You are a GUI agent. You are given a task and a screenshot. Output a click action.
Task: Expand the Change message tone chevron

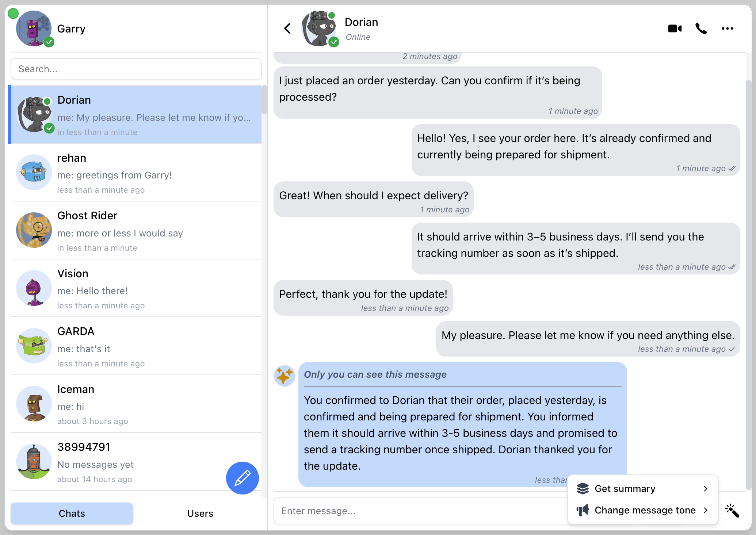pyautogui.click(x=706, y=510)
